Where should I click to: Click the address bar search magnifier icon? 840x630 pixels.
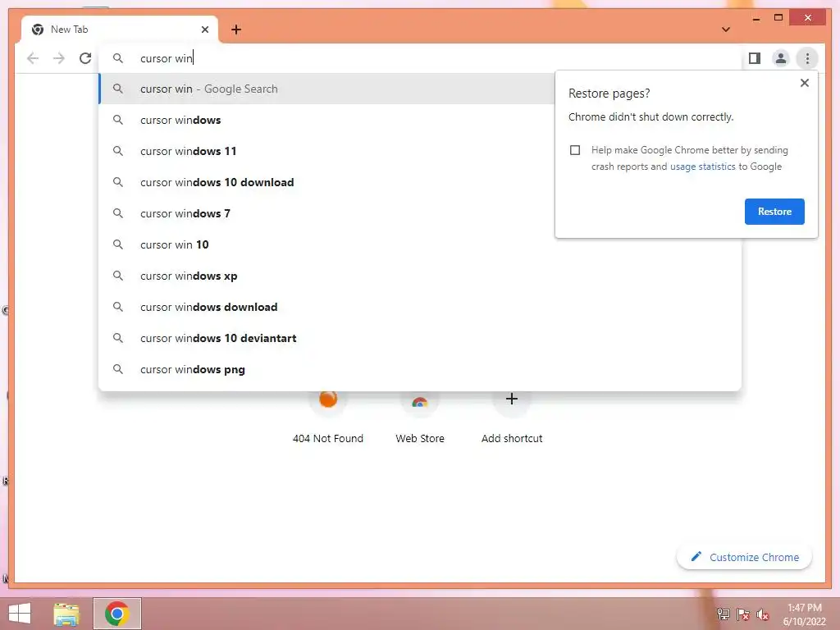pyautogui.click(x=118, y=58)
